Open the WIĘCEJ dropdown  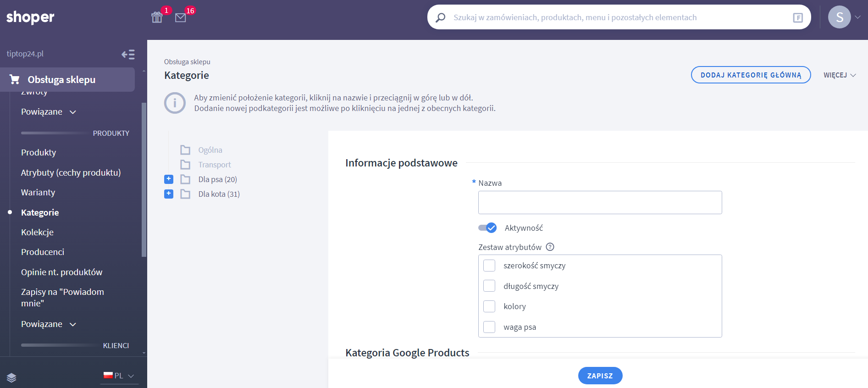[839, 75]
